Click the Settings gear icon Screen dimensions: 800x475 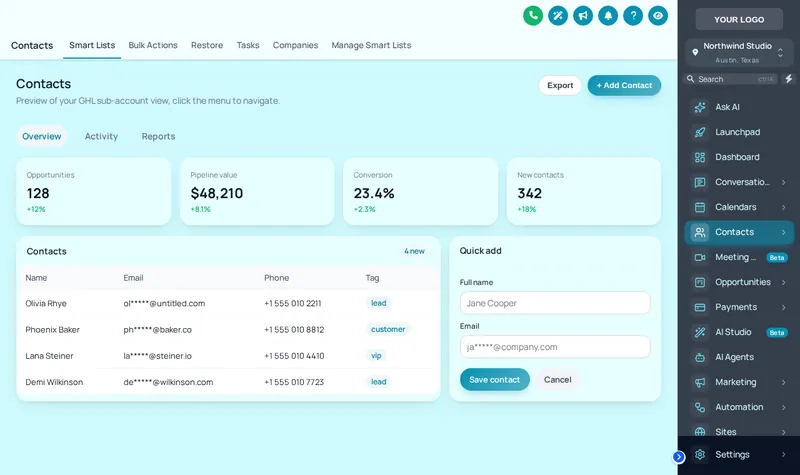[x=700, y=455]
